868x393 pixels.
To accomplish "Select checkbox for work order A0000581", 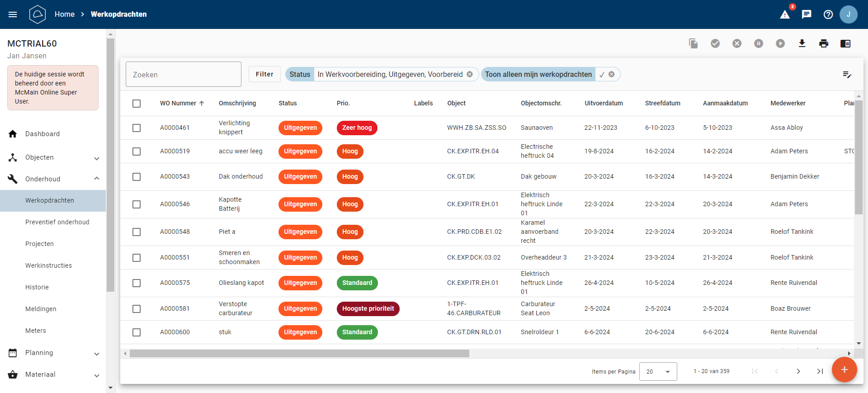I will click(137, 309).
